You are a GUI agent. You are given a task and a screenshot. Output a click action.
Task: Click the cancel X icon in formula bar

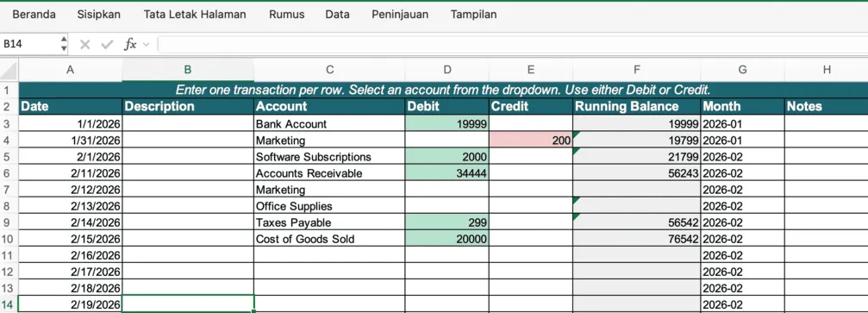(x=84, y=44)
